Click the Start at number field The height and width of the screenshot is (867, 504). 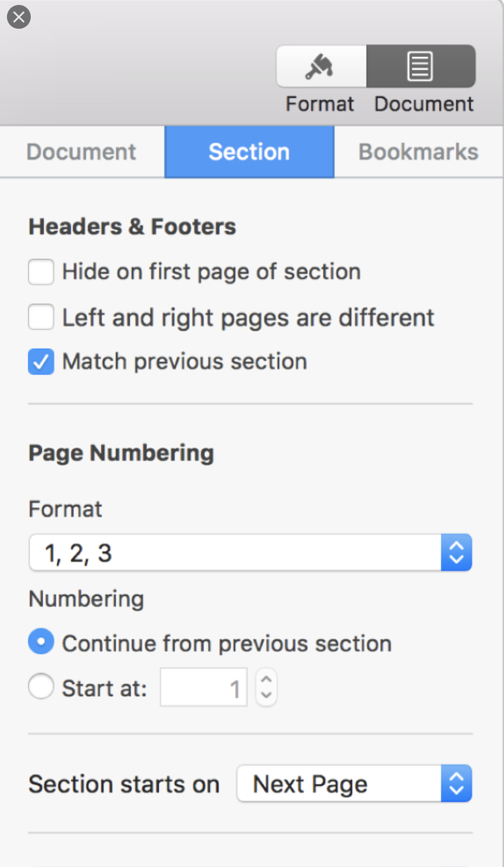point(203,687)
